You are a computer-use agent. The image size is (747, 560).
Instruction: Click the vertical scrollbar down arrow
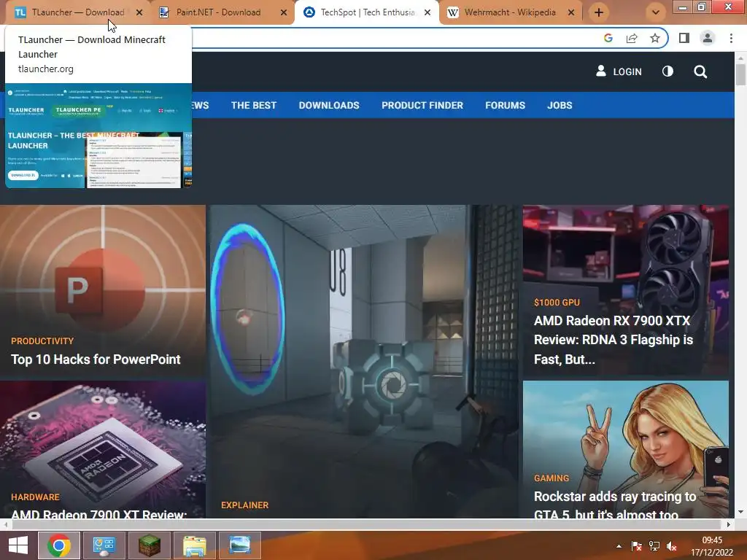tap(740, 513)
